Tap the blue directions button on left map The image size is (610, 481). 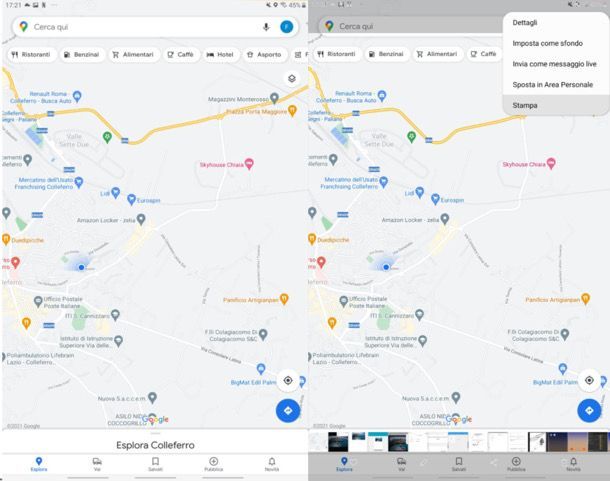pos(288,411)
